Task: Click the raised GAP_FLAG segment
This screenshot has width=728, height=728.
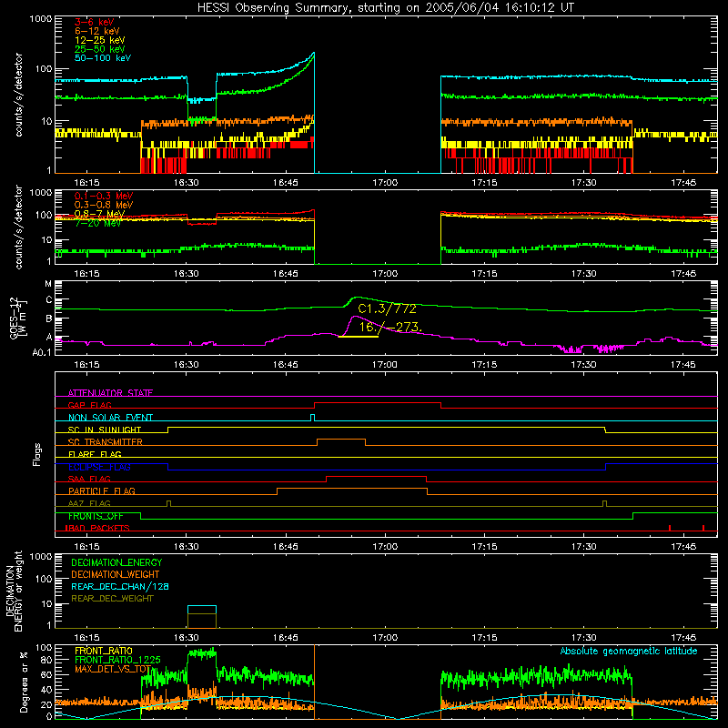Action: pos(378,403)
